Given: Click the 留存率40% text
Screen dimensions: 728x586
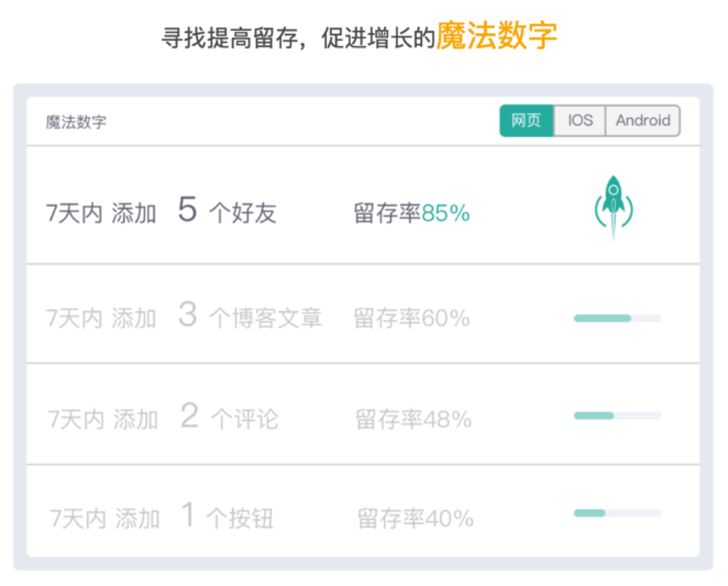Looking at the screenshot, I should click(x=415, y=518).
